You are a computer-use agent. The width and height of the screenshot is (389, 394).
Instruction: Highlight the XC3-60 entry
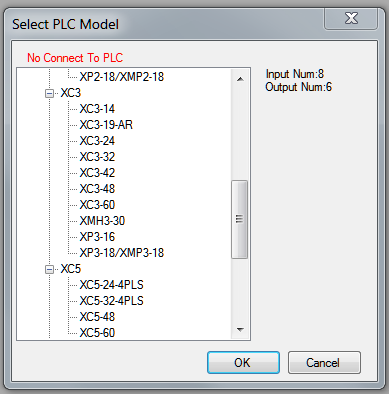tap(97, 205)
